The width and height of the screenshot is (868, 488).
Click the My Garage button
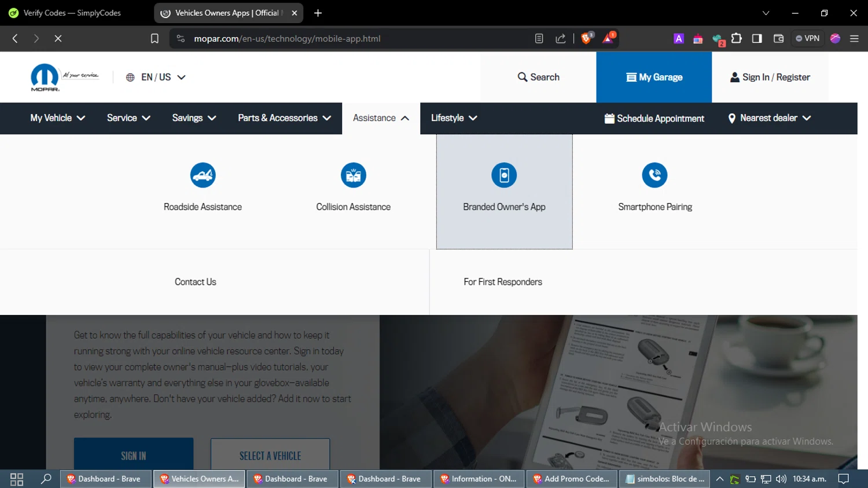[x=654, y=77]
